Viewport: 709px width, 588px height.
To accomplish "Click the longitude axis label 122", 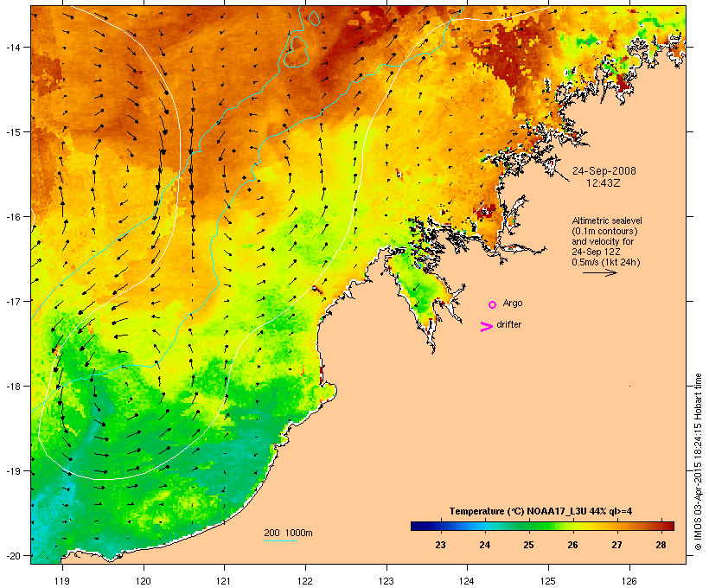I will pos(305,581).
